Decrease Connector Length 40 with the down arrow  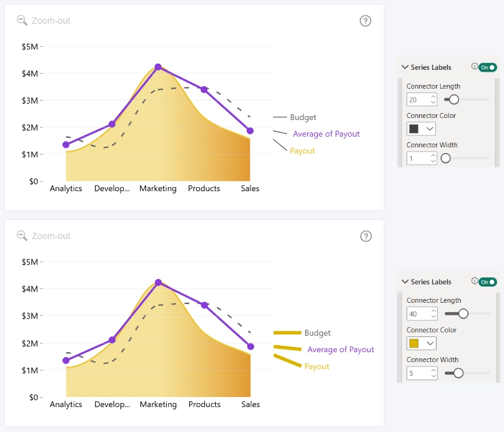pyautogui.click(x=433, y=317)
